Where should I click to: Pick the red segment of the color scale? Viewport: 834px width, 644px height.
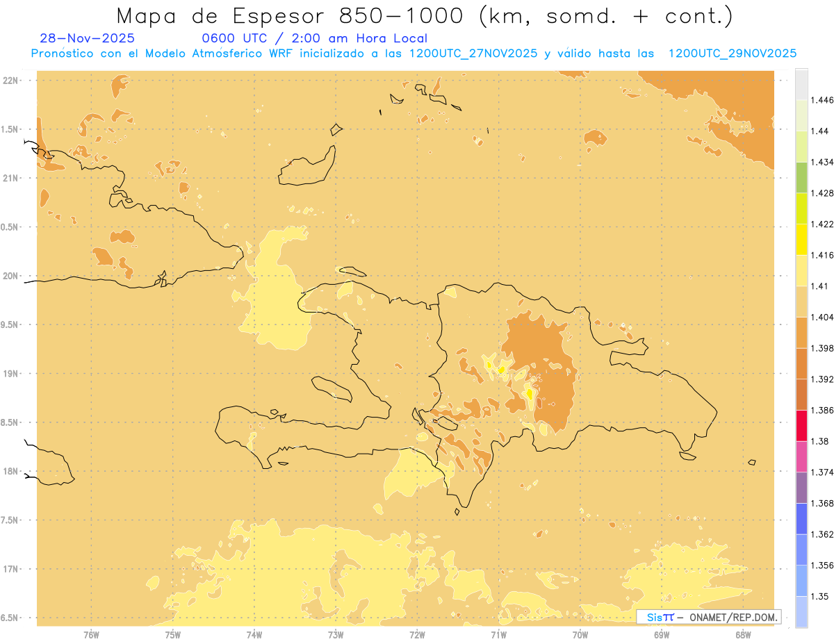(x=801, y=425)
